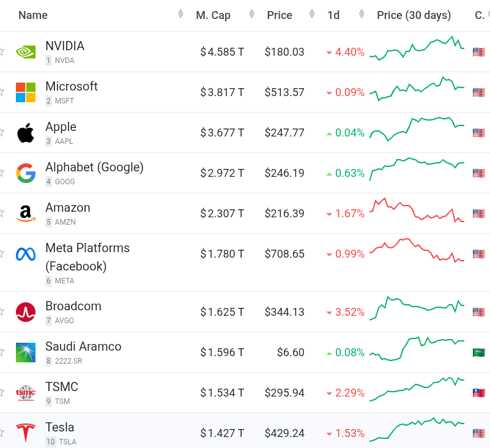Viewport: 490px width, 448px height.
Task: Toggle the favorite star for NVIDIA
Action: (2, 52)
